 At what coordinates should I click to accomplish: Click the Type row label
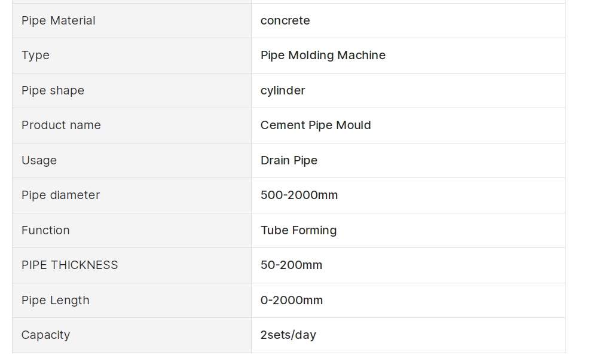[x=35, y=56]
